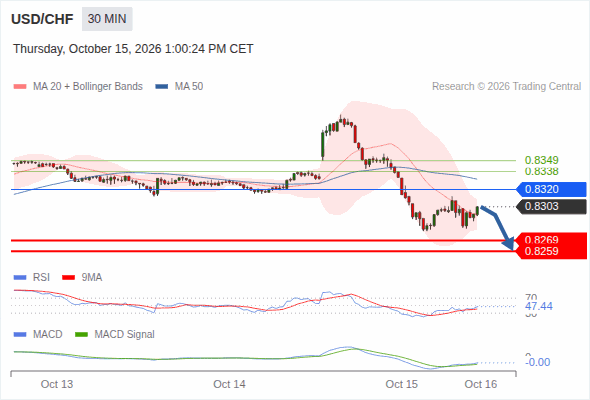Screen dimensions: 590x400
Task: Click the 0.8269 red support tag
Action: 551,239
